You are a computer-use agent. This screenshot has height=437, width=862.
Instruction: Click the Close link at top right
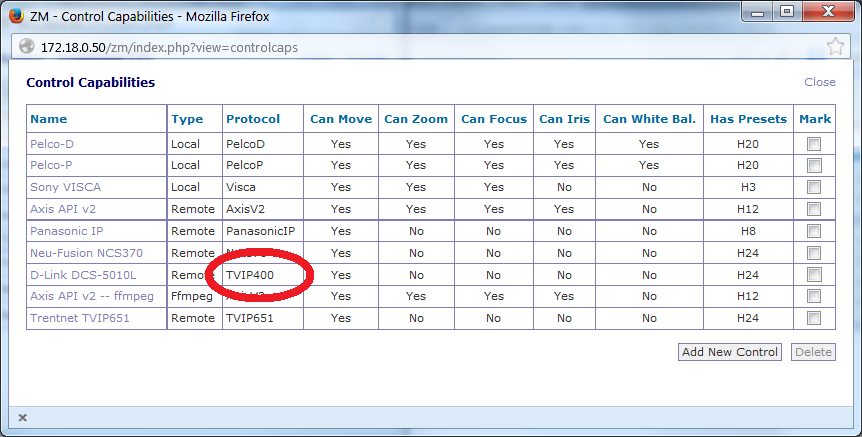tap(820, 82)
